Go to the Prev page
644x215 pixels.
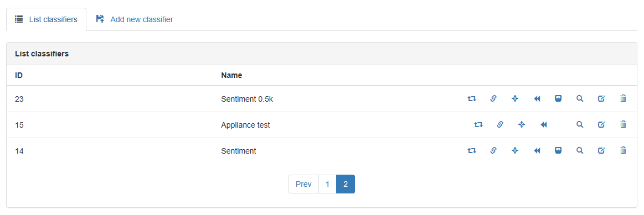[x=303, y=184]
